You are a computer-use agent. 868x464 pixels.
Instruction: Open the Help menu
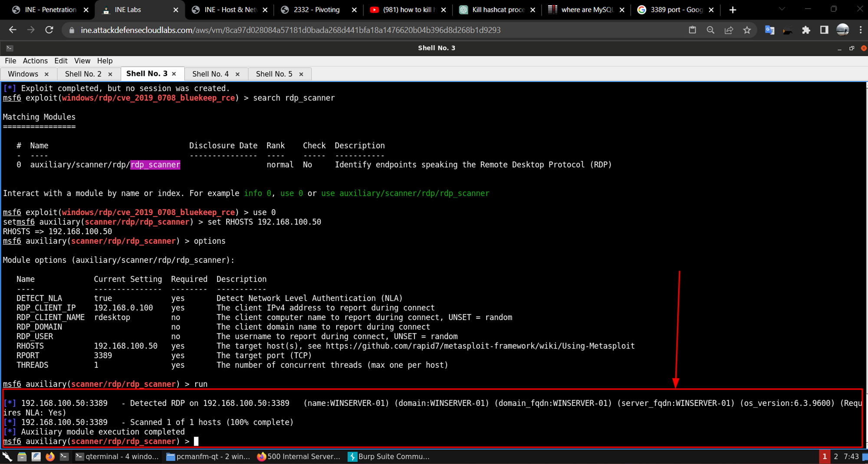coord(105,61)
